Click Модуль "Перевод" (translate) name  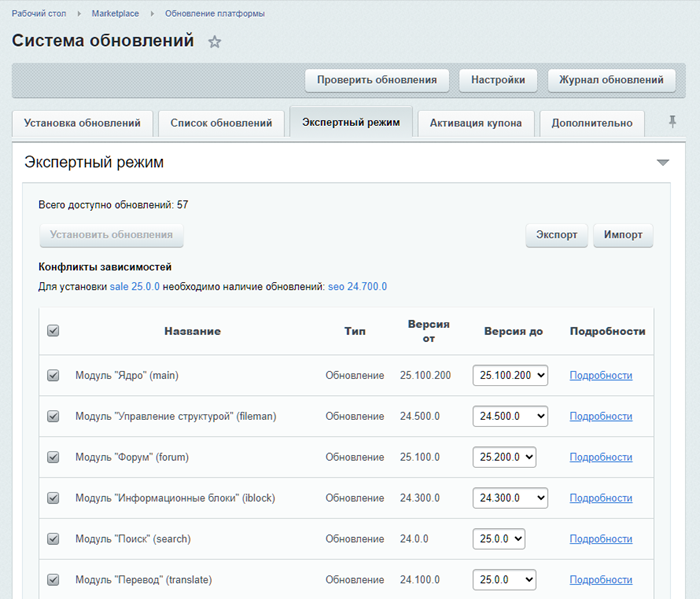pyautogui.click(x=144, y=580)
